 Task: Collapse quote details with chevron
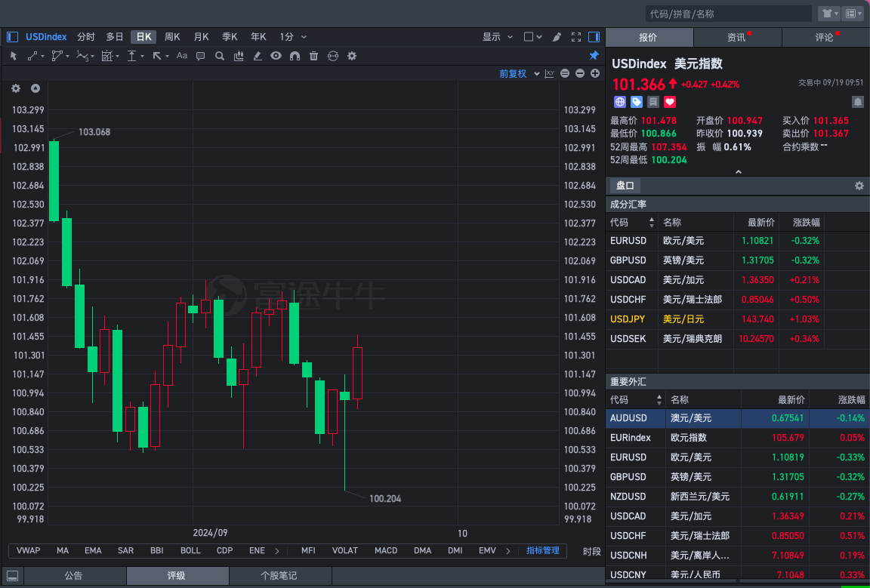(738, 172)
